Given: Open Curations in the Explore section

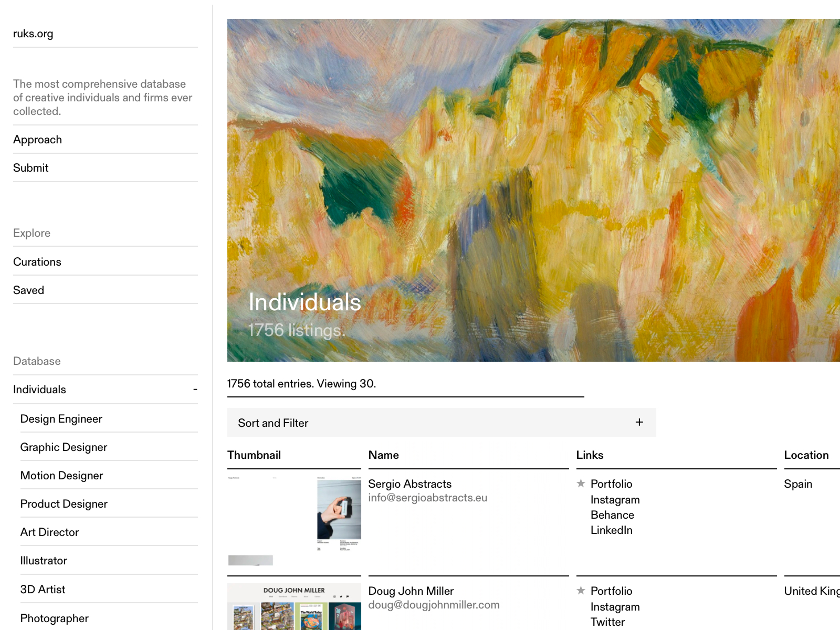Looking at the screenshot, I should click(x=37, y=262).
